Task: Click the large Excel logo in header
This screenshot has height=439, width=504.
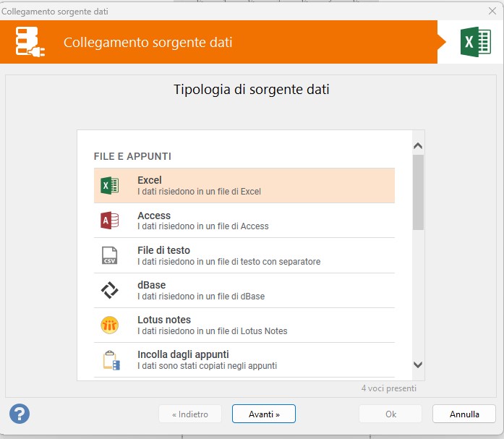Action: click(x=476, y=42)
